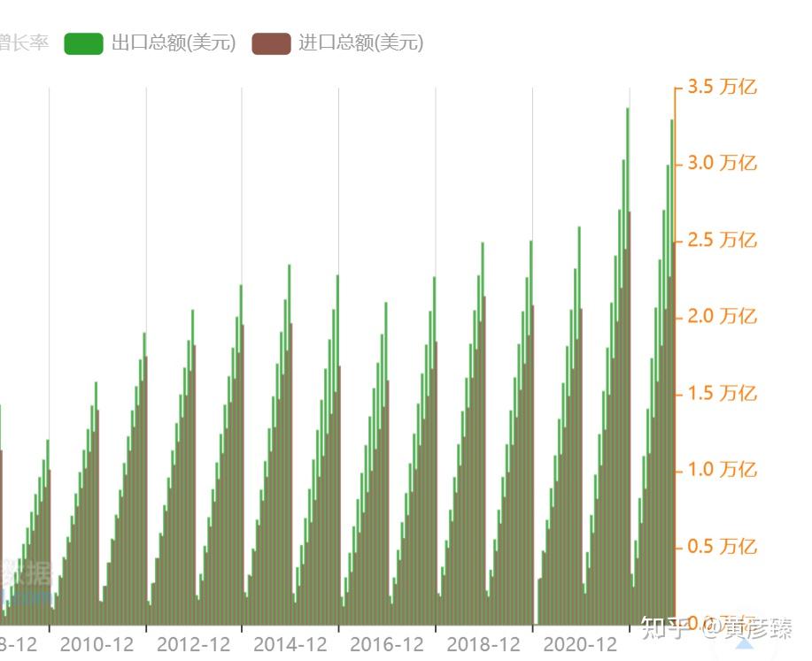Enable the greyed-out 增长率 legend item

pyautogui.click(x=24, y=43)
